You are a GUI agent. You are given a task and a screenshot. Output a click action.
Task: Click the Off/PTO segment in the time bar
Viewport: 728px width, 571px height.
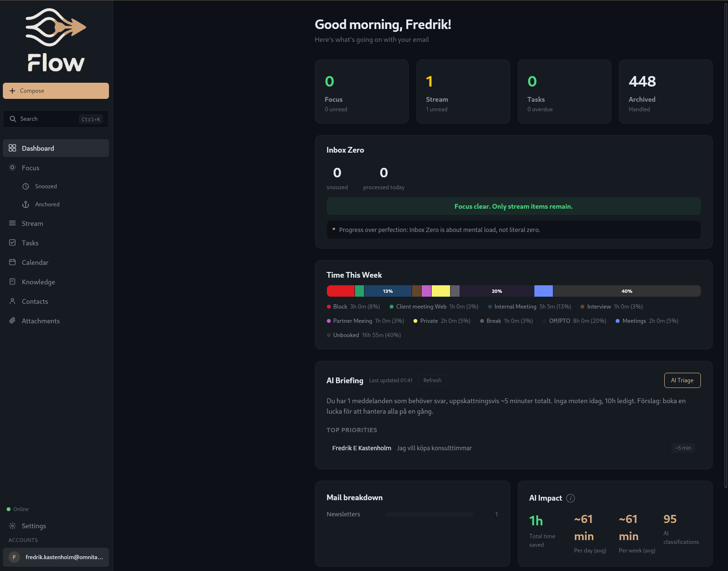pyautogui.click(x=497, y=290)
